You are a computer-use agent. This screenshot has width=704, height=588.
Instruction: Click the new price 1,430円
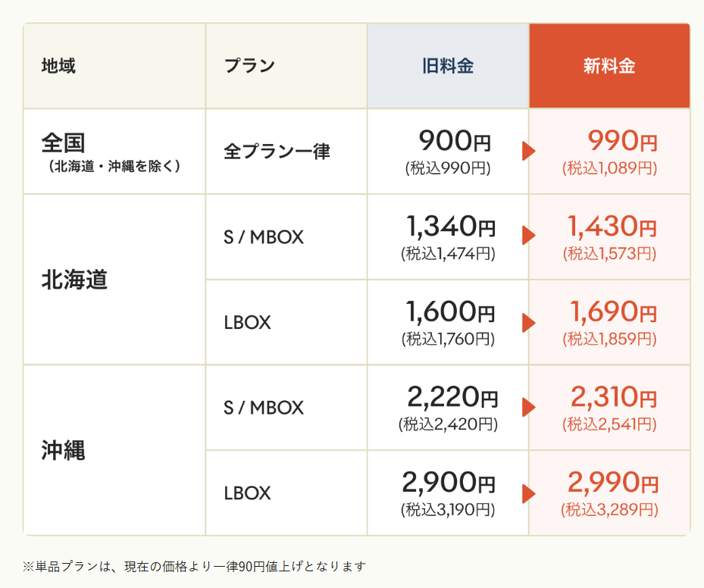pyautogui.click(x=612, y=226)
